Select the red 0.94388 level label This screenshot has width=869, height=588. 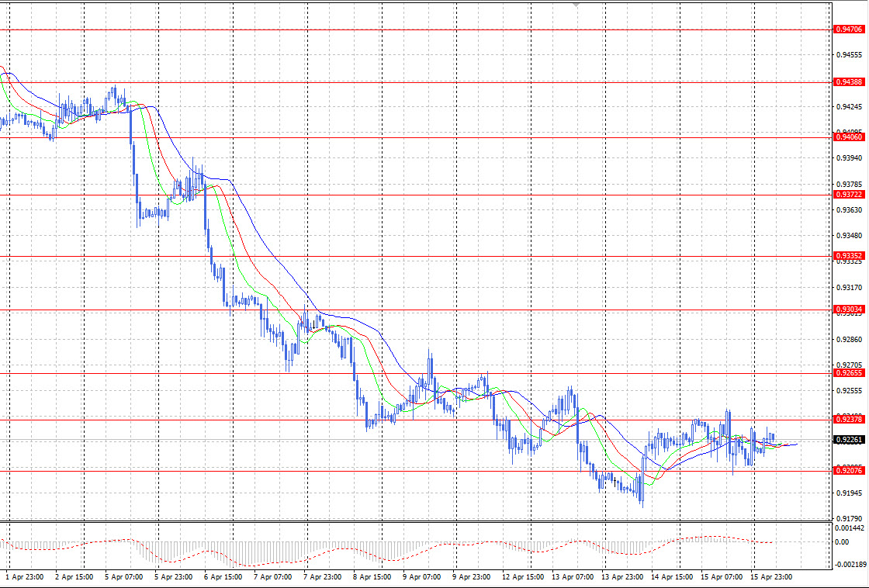[x=849, y=82]
